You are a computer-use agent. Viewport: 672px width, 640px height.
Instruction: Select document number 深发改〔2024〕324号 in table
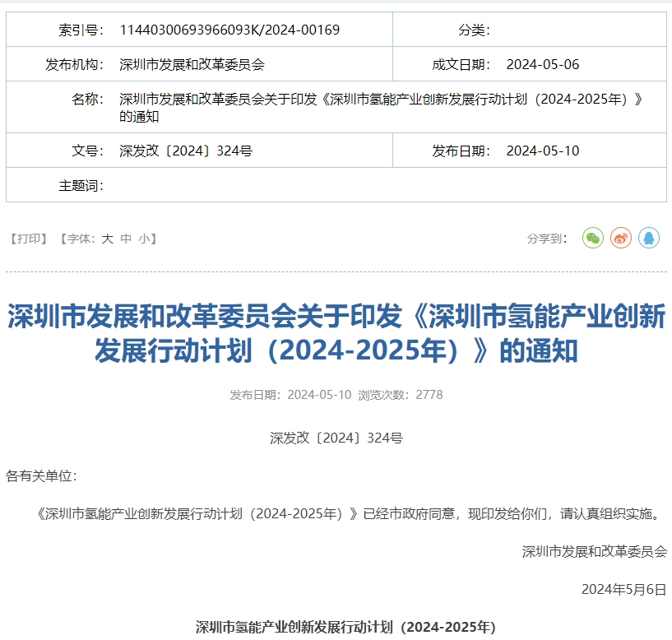point(186,151)
